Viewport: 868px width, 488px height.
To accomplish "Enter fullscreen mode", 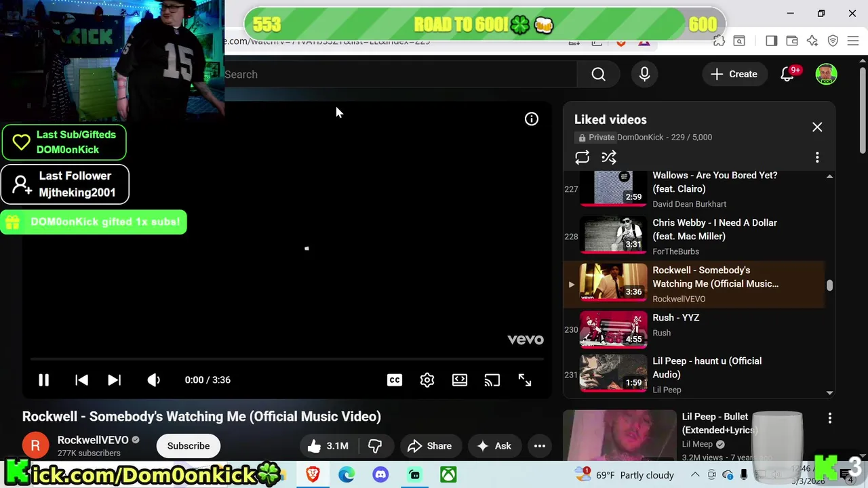I will 525,380.
